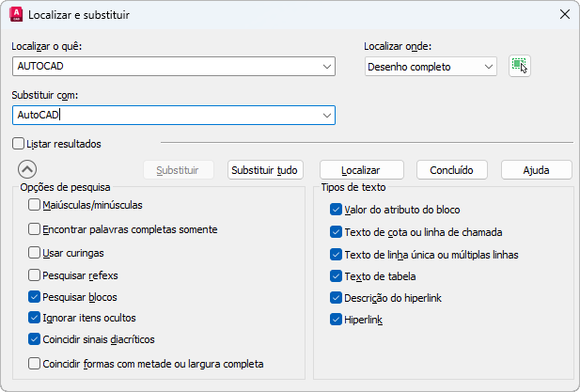Disable "Ignorar itens ocultos"
Screen dimensions: 580x392
pos(35,318)
